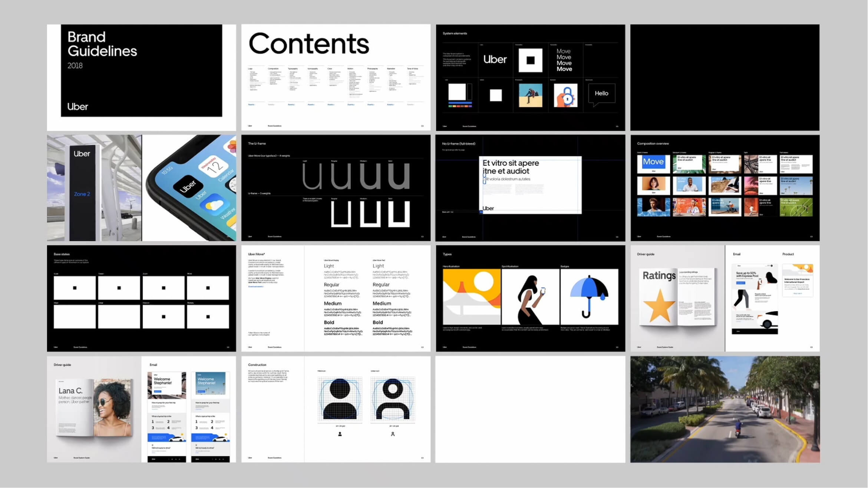Click the Logo column heading in Contents
This screenshot has width=868, height=488.
tap(250, 69)
